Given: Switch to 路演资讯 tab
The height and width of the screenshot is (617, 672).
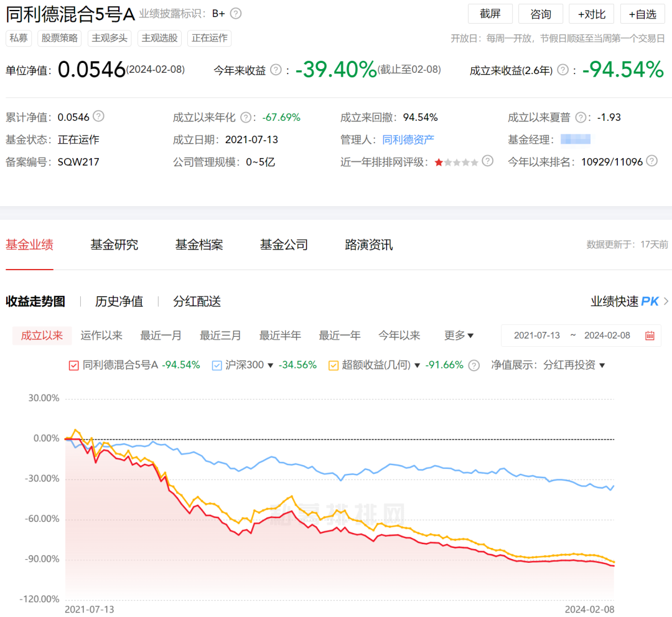Looking at the screenshot, I should click(x=369, y=245).
